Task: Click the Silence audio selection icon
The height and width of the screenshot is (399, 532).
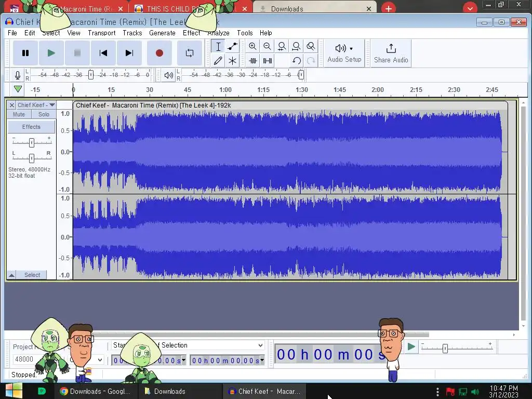Action: pyautogui.click(x=268, y=61)
